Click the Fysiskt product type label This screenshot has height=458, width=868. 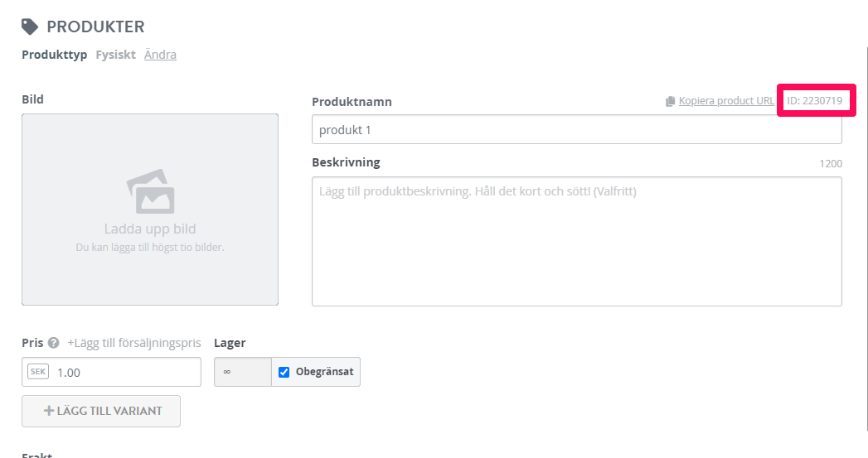[x=116, y=55]
